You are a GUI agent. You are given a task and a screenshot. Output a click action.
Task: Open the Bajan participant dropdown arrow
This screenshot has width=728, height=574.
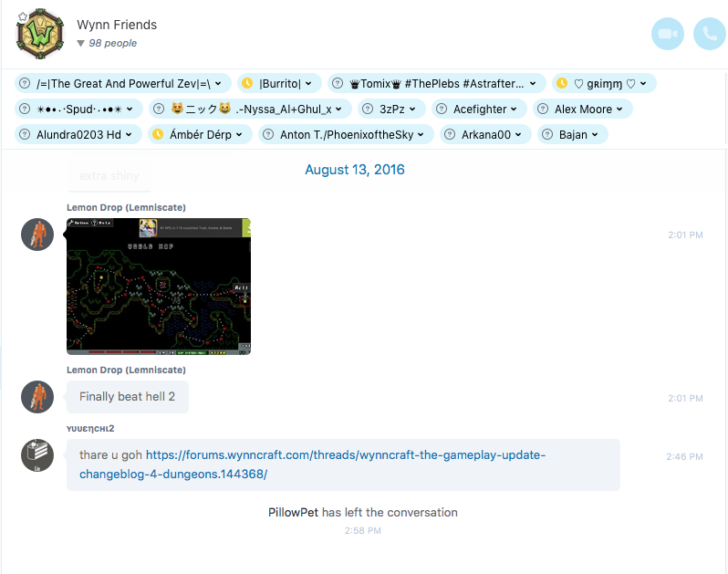point(595,135)
